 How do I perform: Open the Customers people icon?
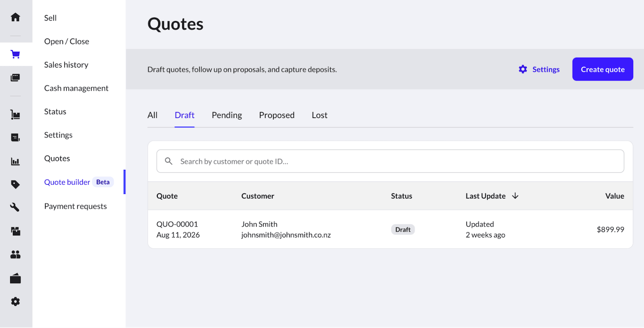point(16,254)
